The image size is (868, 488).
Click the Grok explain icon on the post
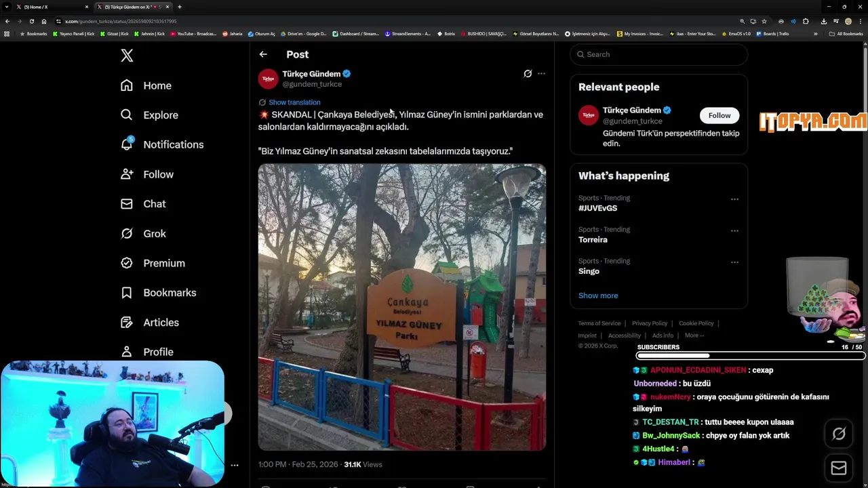(528, 73)
